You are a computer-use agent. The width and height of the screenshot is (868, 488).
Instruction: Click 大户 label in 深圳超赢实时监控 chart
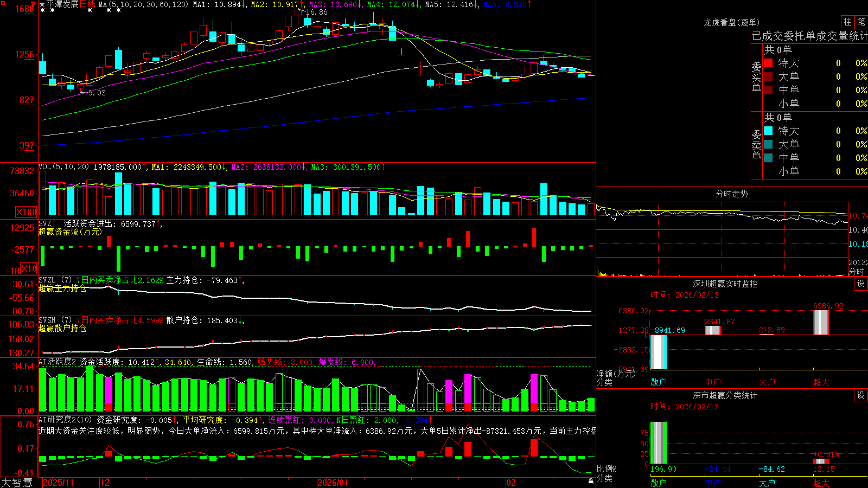tap(767, 382)
